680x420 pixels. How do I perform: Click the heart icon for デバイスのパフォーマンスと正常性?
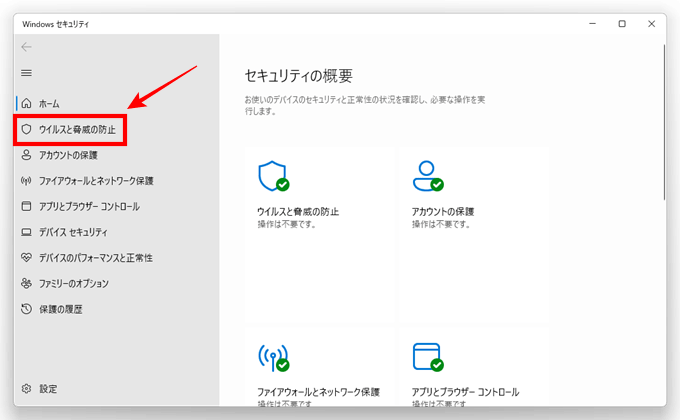pyautogui.click(x=26, y=258)
